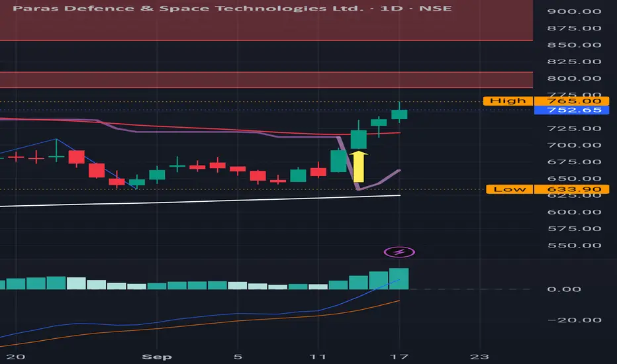Click the 20 date axis label
This screenshot has height=364, width=617.
[16, 357]
